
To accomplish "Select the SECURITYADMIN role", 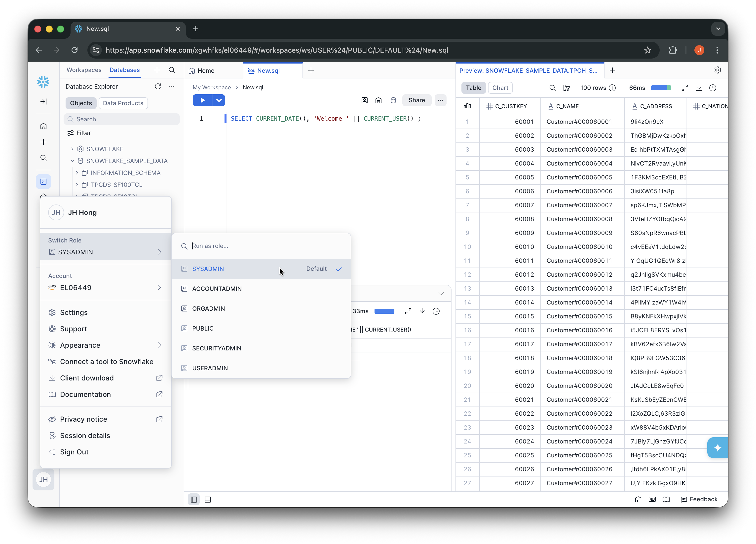I will [x=261, y=348].
